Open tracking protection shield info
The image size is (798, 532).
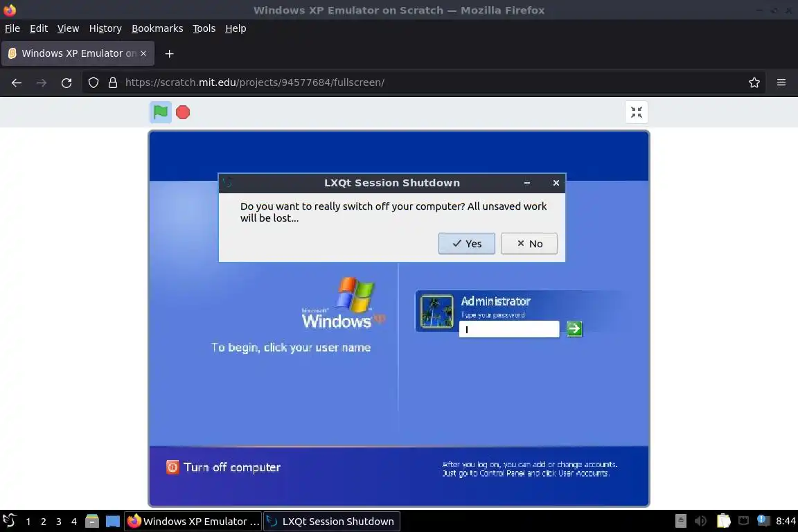(94, 82)
